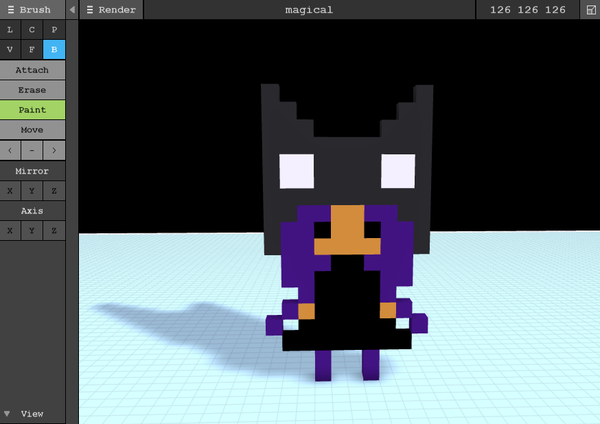Edit the 126 126 126 model size field

point(528,10)
